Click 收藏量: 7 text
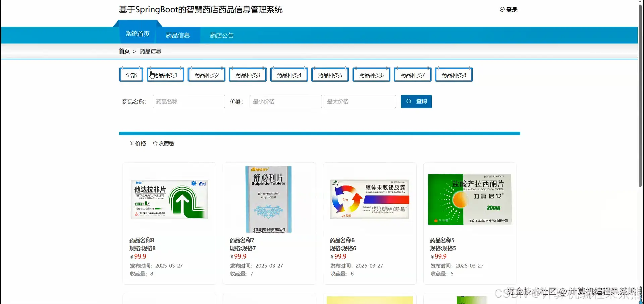Screen dimensions: 644x304 pos(242,274)
